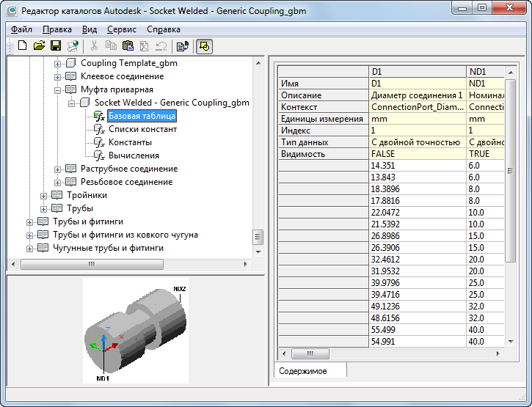Click the Publish catalog toolbar icon
Image resolution: width=532 pixels, height=407 pixels.
point(73,45)
